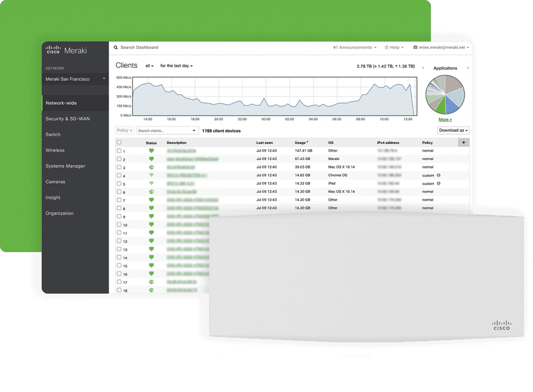Click the status icon for client row 16
This screenshot has height=392, width=533.
click(x=151, y=273)
